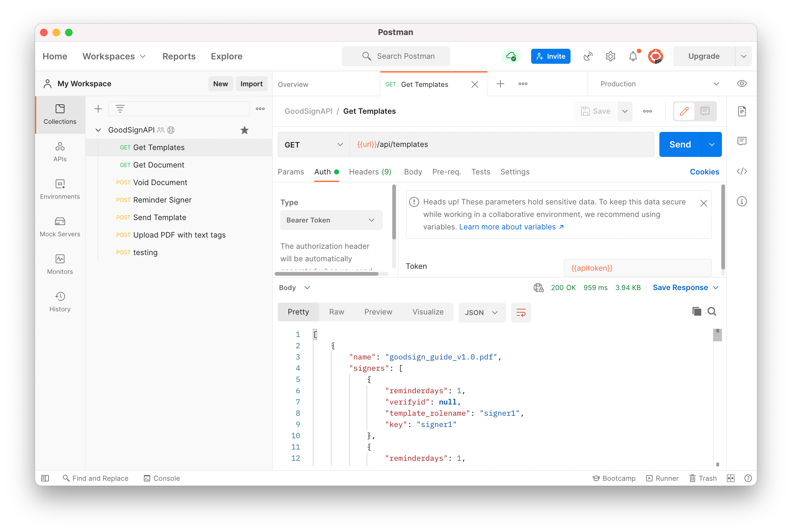Switch to the Tests tab
Viewport: 792px width, 532px height.
480,172
